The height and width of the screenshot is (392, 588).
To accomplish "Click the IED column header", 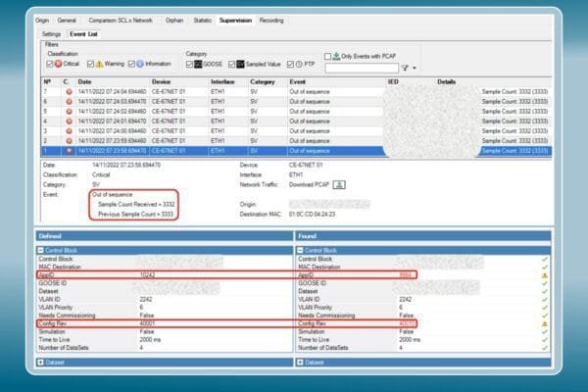I will [393, 81].
